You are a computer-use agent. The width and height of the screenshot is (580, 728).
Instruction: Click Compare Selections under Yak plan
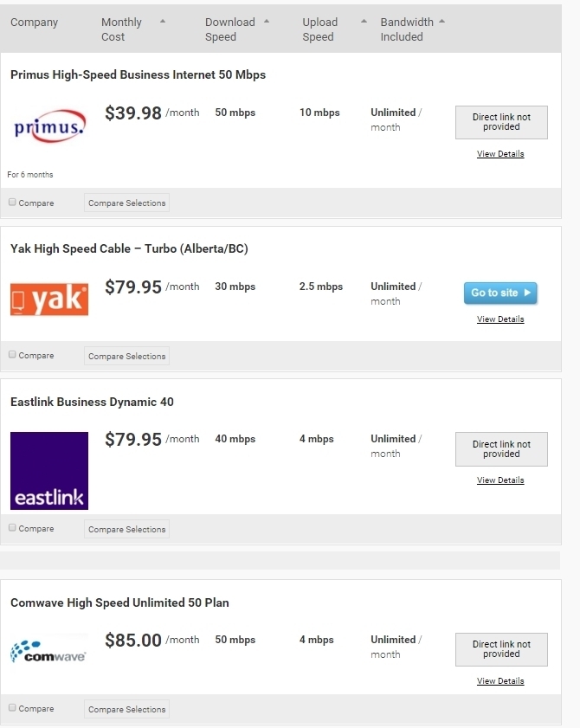[126, 356]
